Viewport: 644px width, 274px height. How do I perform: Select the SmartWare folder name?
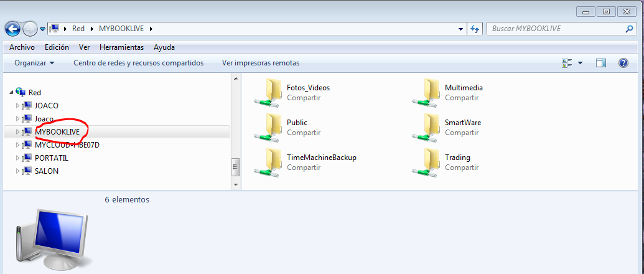(x=463, y=123)
